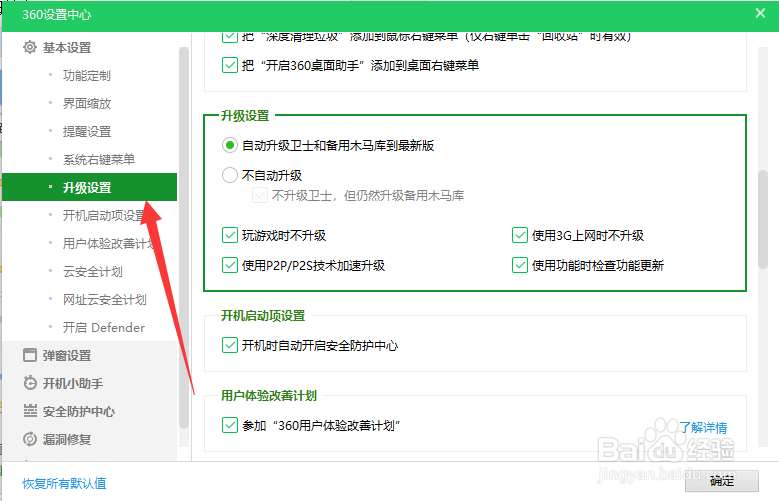Click the 安全防护中心 icon
The height and width of the screenshot is (501, 779).
pyautogui.click(x=30, y=411)
